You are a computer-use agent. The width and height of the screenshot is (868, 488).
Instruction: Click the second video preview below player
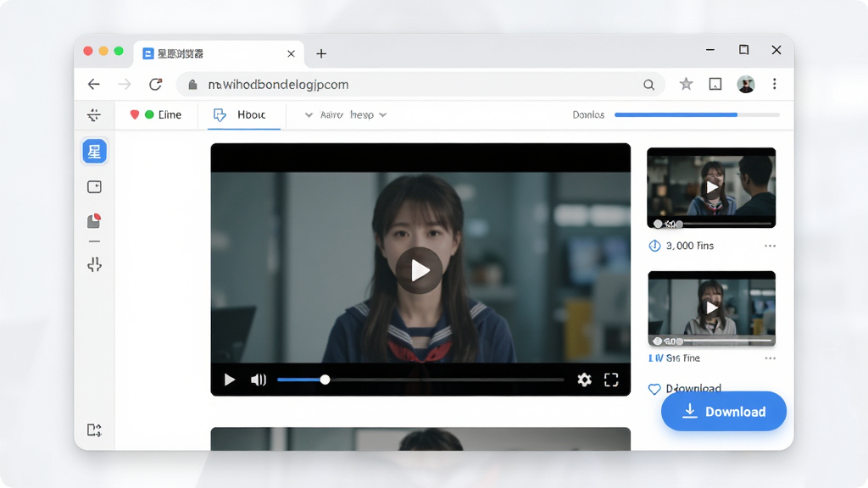coord(420,439)
